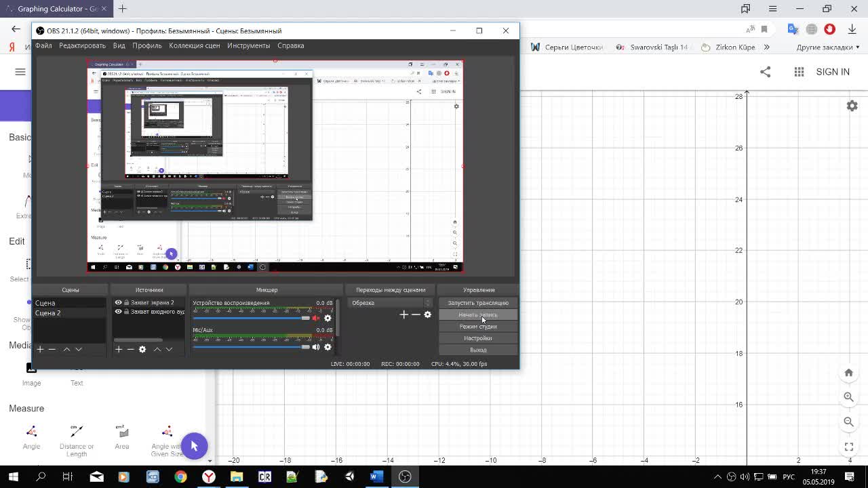Open Mic/Aux mixer gear settings

click(328, 347)
